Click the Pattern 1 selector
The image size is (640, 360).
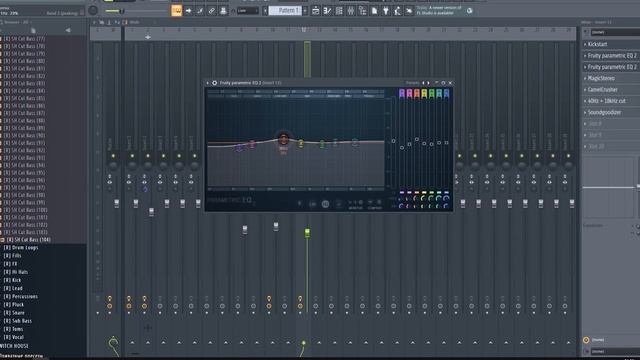(x=285, y=11)
